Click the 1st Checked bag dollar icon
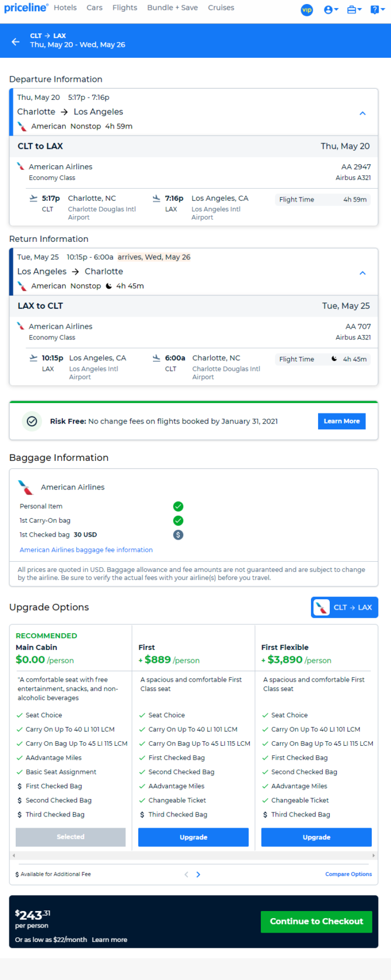 coord(178,534)
